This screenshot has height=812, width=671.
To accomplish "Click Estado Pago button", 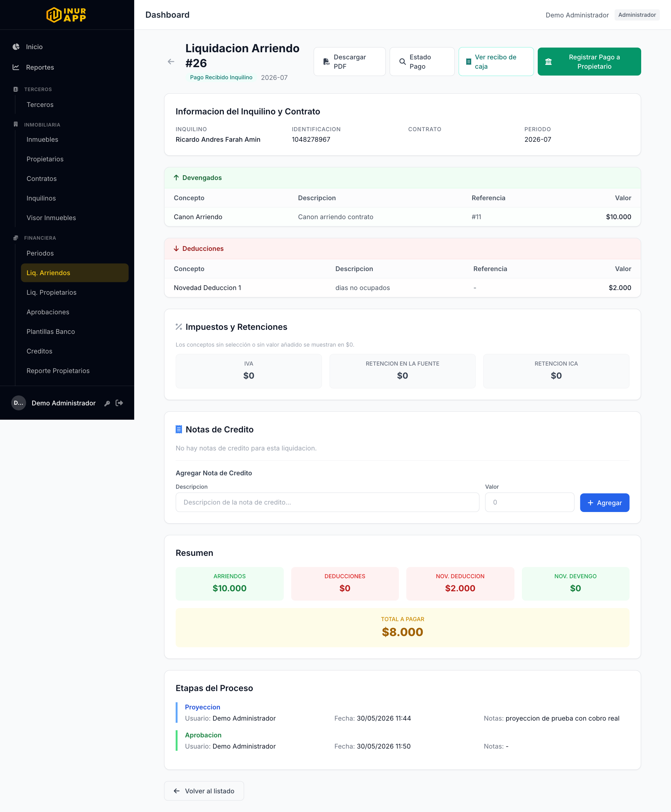I will pos(422,62).
